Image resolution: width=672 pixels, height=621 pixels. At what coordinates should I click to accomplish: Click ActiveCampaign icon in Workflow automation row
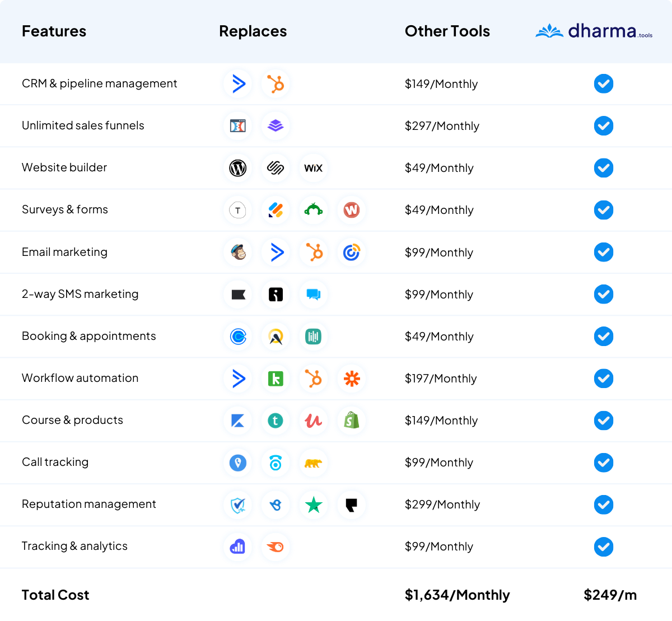(x=238, y=379)
